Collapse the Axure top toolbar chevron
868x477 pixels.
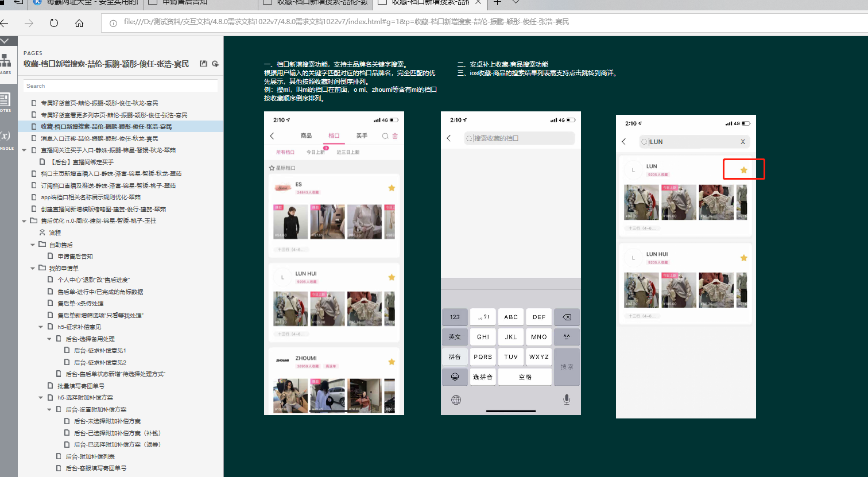click(5, 41)
